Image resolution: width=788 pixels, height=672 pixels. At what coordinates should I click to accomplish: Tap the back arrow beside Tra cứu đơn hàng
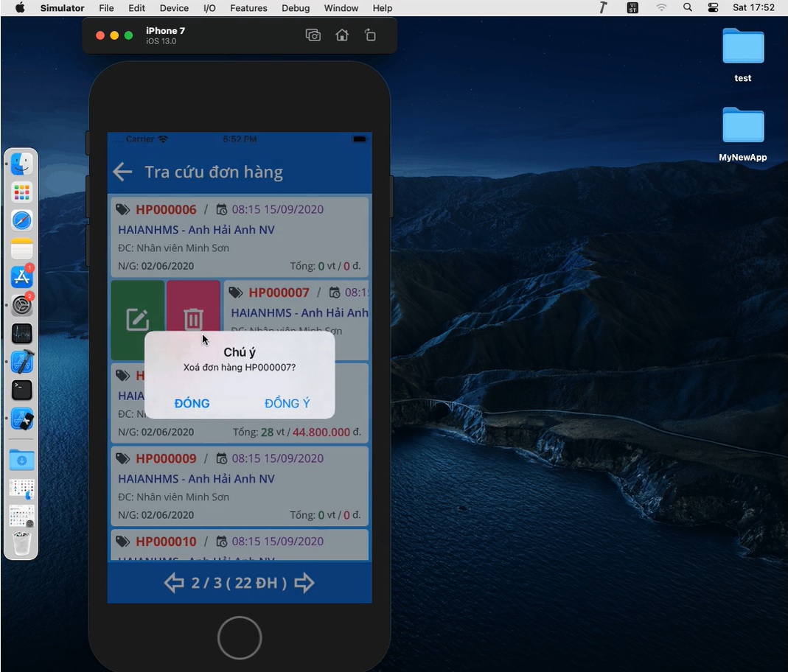pos(122,172)
